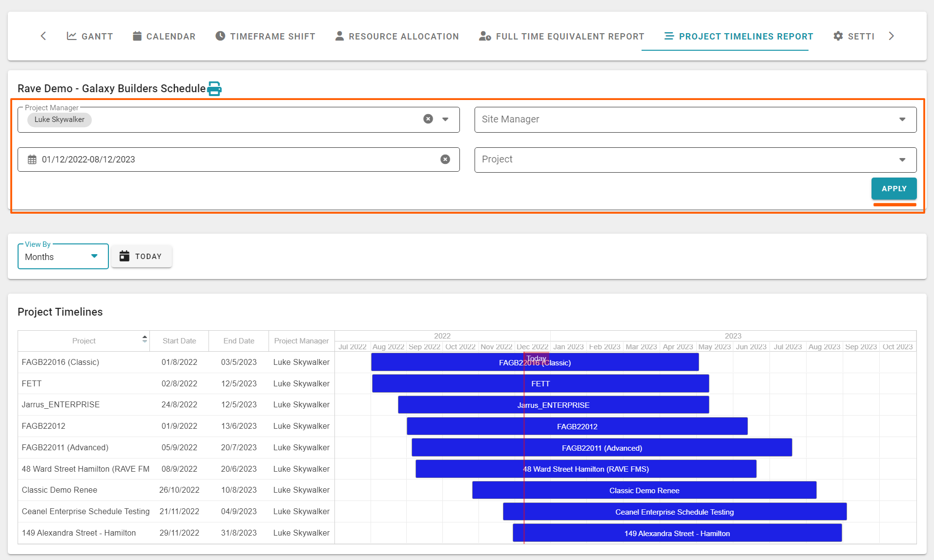Image resolution: width=934 pixels, height=560 pixels.
Task: Open the Settings tab with gear icon
Action: (853, 36)
